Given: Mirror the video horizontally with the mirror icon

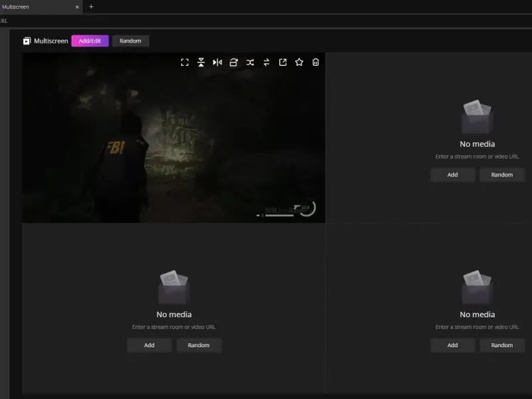Looking at the screenshot, I should click(x=217, y=63).
